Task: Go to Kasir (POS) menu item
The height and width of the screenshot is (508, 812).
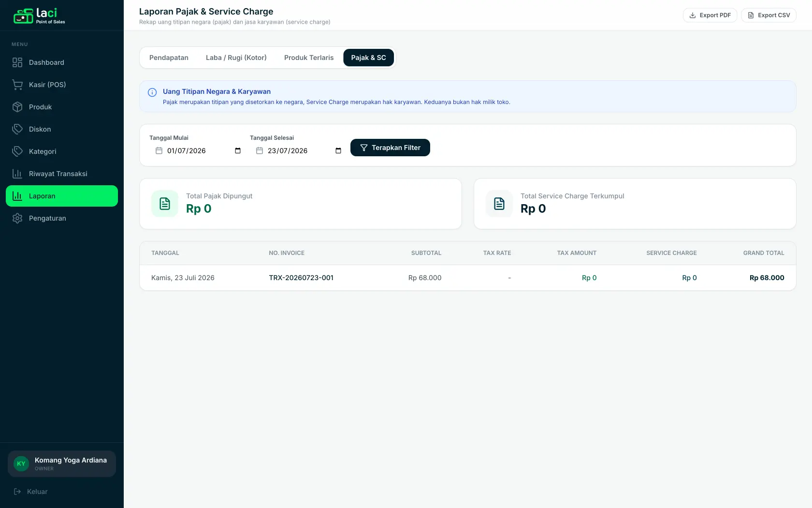Action: tap(62, 85)
